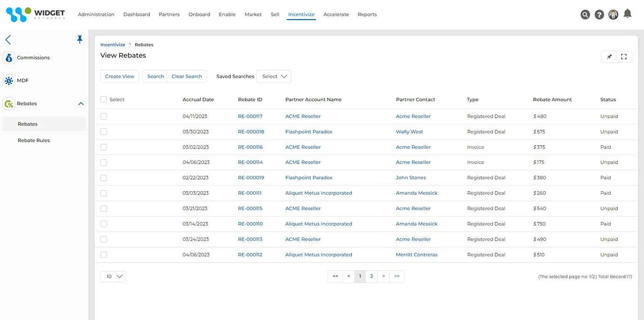
Task: Open the notifications bell
Action: 628,14
